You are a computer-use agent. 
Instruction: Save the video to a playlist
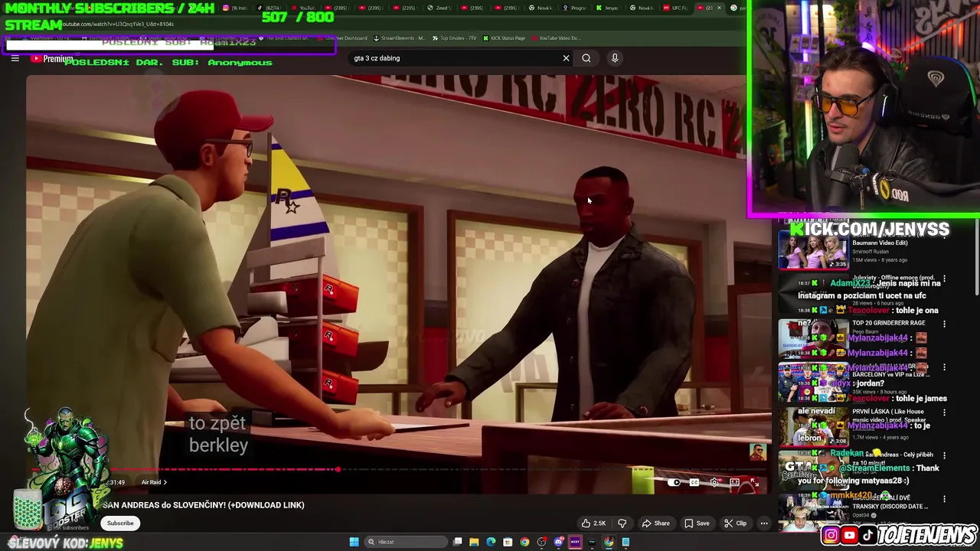(697, 523)
